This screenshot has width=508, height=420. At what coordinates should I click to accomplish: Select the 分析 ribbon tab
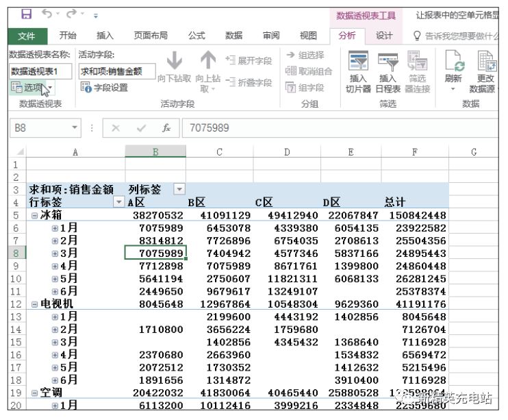point(347,36)
